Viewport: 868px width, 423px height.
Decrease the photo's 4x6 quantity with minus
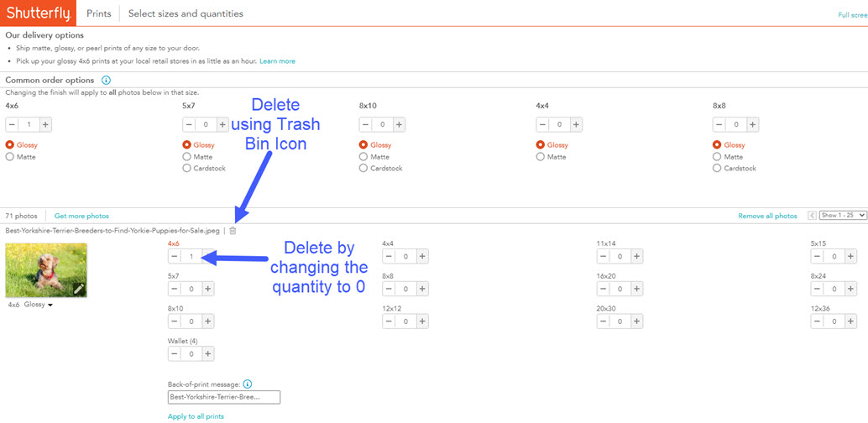pyautogui.click(x=175, y=256)
